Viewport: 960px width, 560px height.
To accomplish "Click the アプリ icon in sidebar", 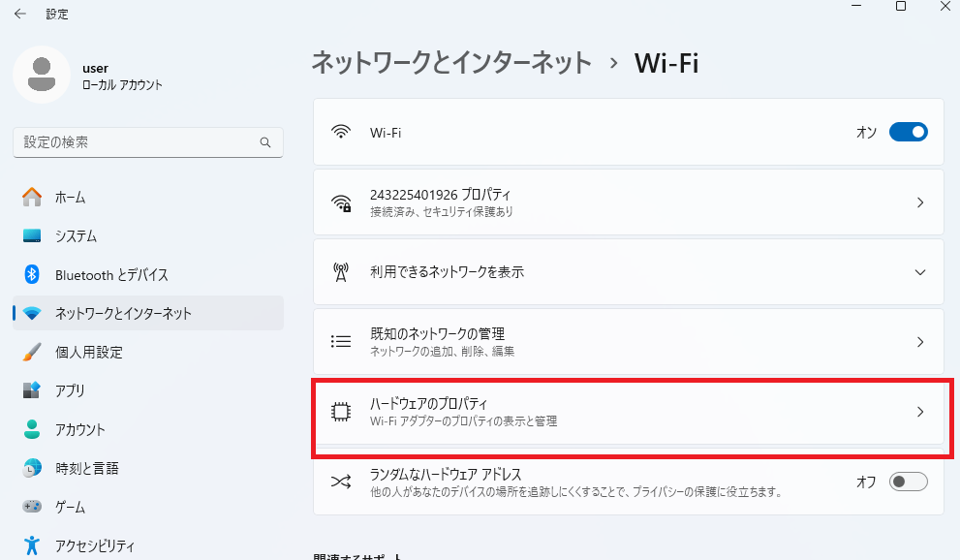I will coord(32,391).
